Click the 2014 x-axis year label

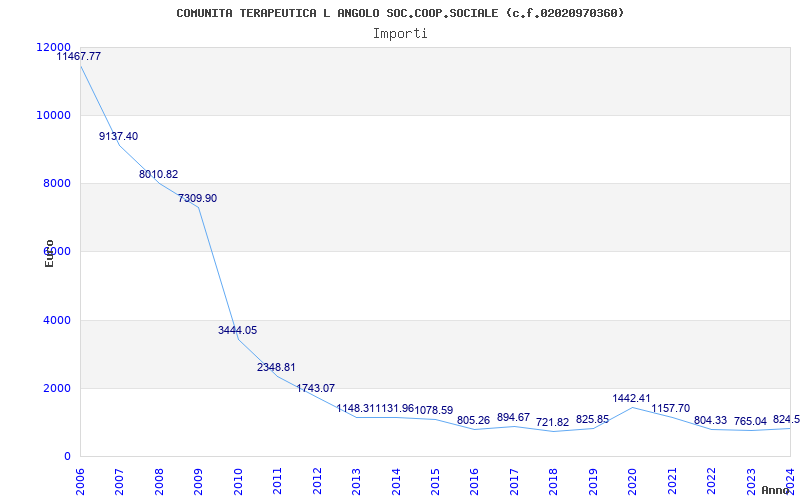(396, 481)
